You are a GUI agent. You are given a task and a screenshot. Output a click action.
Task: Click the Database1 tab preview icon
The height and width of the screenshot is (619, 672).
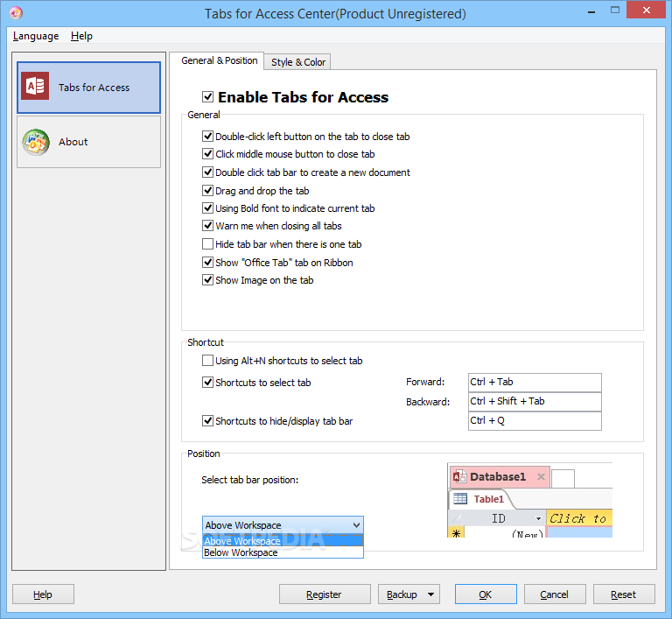click(460, 476)
